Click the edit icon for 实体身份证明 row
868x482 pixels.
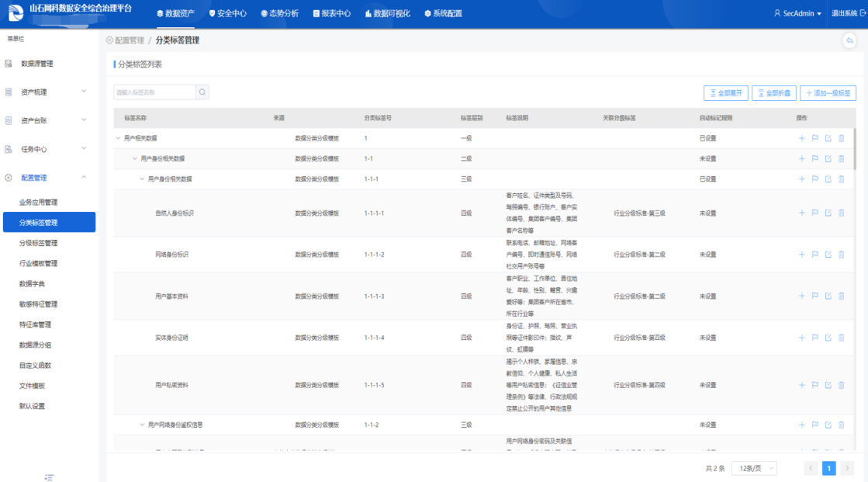click(x=828, y=338)
